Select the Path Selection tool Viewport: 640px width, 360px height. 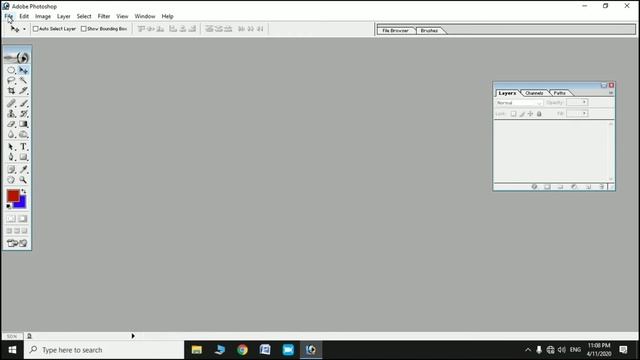11,147
